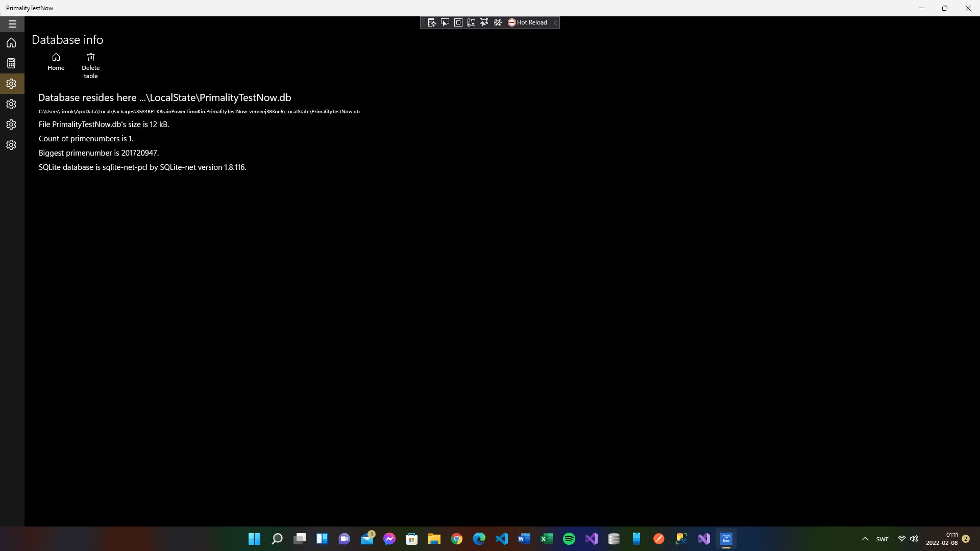Go to Home in left sidebar
Screen dimensions: 980x551
click(11, 43)
